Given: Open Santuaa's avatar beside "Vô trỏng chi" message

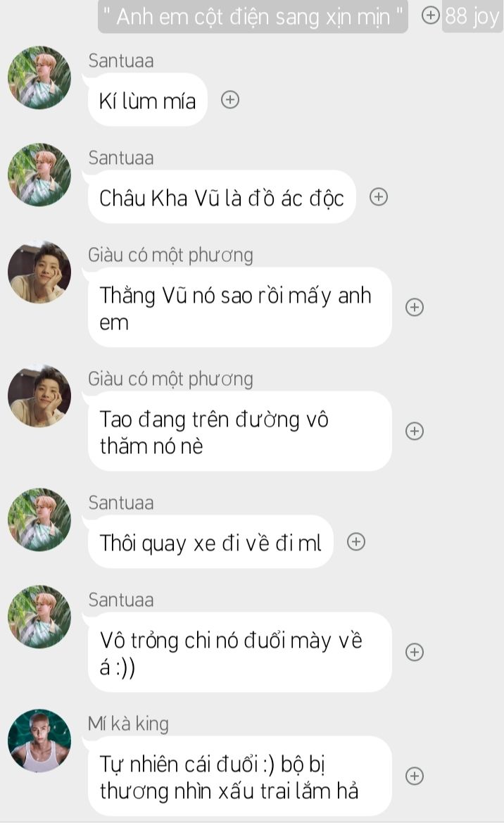Looking at the screenshot, I should coord(39,617).
